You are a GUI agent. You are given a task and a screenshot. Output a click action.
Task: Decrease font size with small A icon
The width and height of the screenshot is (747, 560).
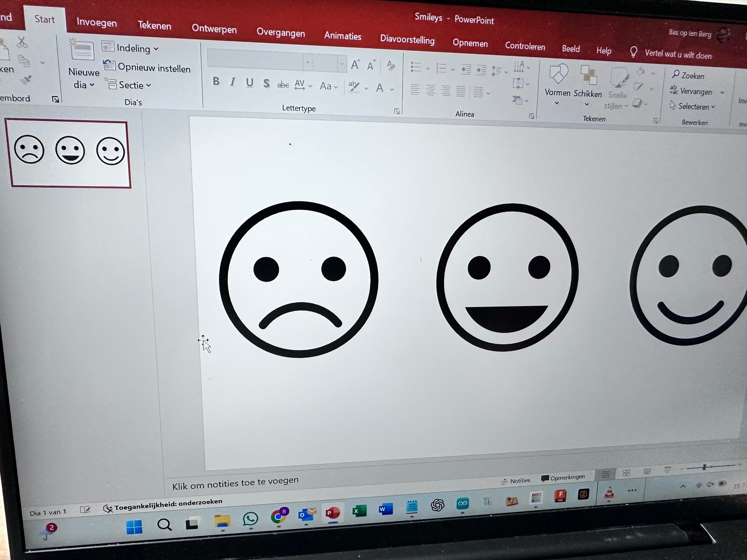(x=371, y=66)
